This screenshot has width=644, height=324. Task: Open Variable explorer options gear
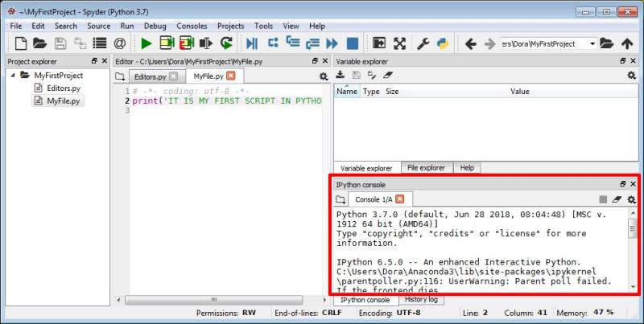pos(632,75)
